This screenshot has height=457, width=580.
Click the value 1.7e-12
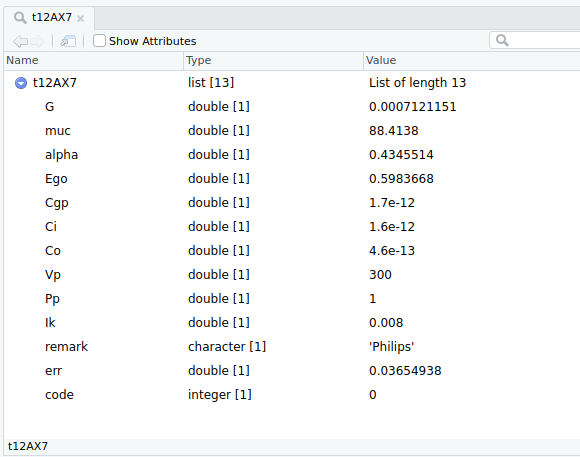pos(392,203)
